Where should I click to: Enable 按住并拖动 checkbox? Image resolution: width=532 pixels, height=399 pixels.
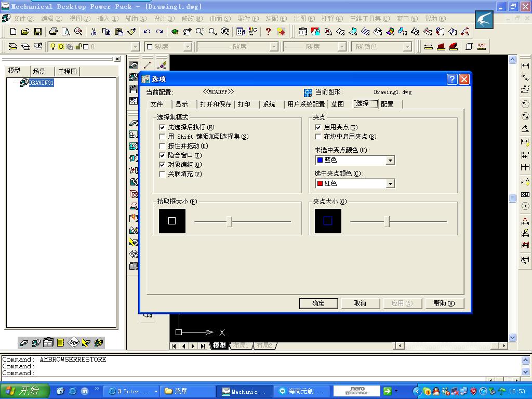click(162, 146)
